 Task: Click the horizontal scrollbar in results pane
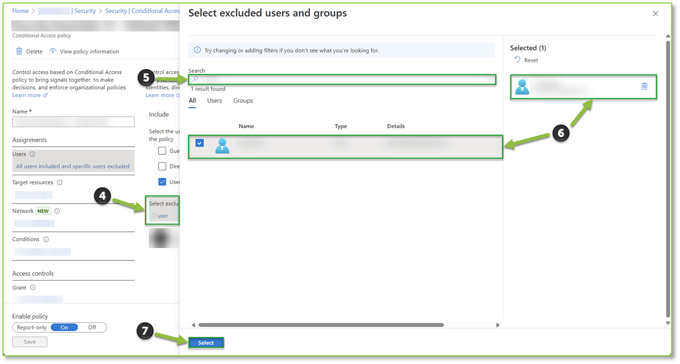321,325
